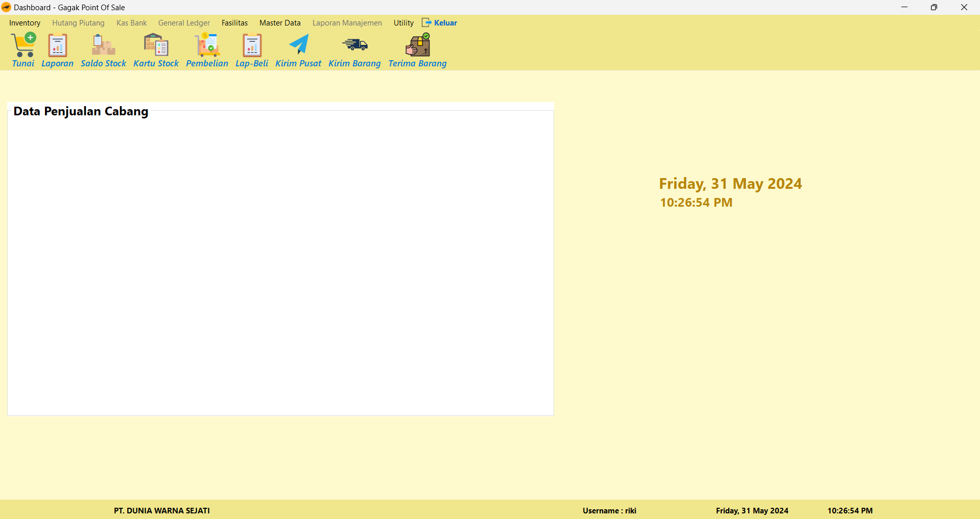Click Keluar to exit the application
Screen dimensions: 980x519
coord(440,23)
